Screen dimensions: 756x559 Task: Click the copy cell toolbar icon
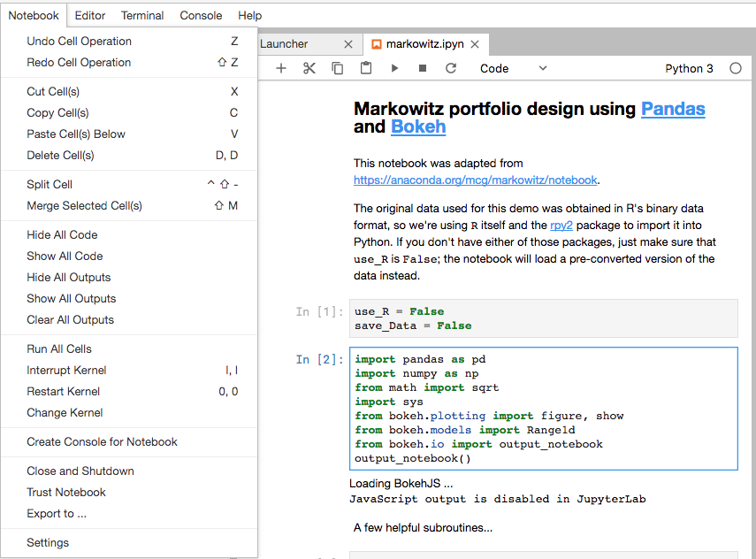(337, 68)
